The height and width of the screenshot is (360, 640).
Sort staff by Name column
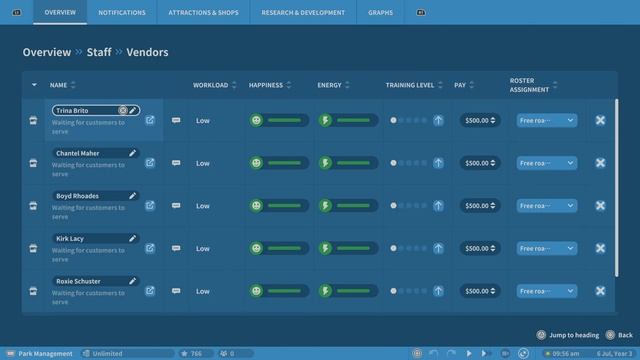tap(62, 85)
